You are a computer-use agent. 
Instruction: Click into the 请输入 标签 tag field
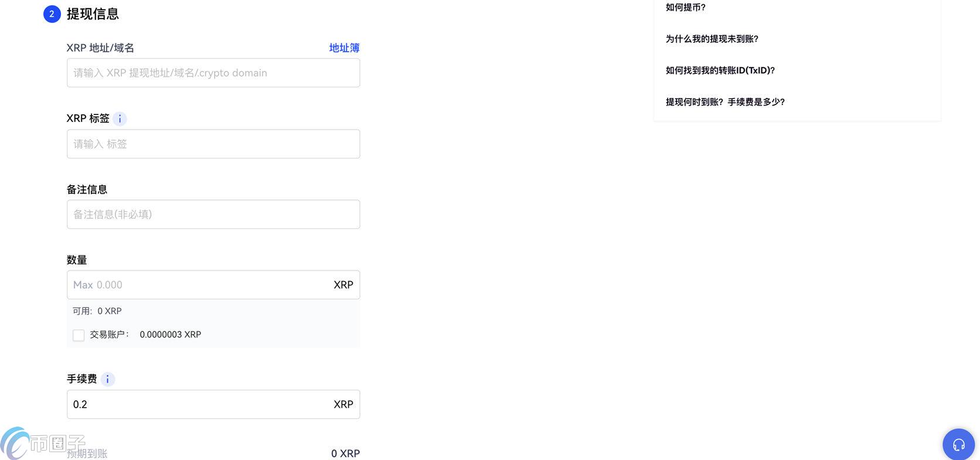click(213, 144)
